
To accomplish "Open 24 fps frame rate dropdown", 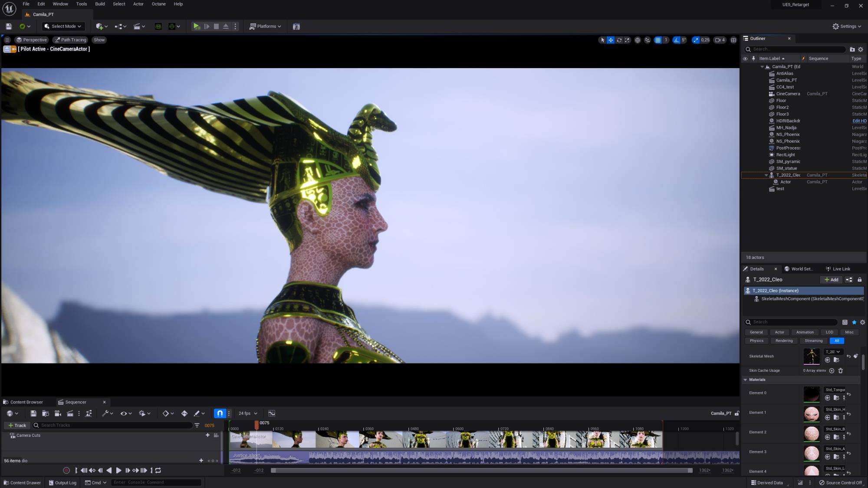I will click(x=248, y=413).
